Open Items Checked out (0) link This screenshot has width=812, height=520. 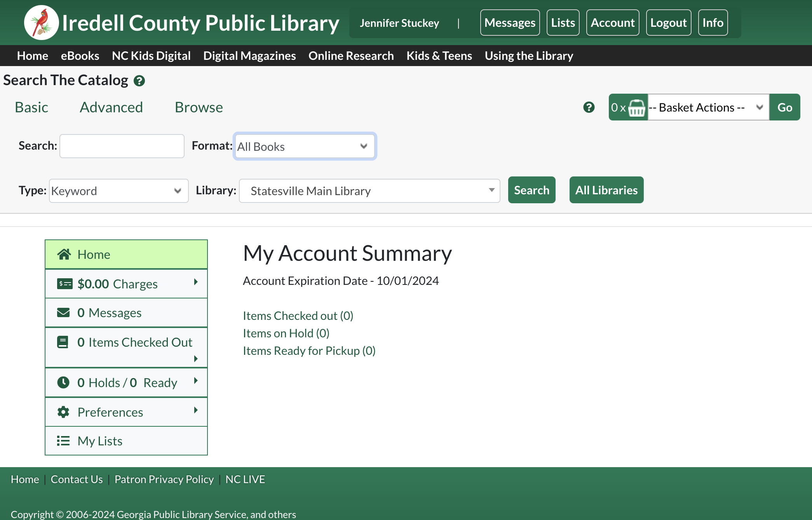point(298,316)
